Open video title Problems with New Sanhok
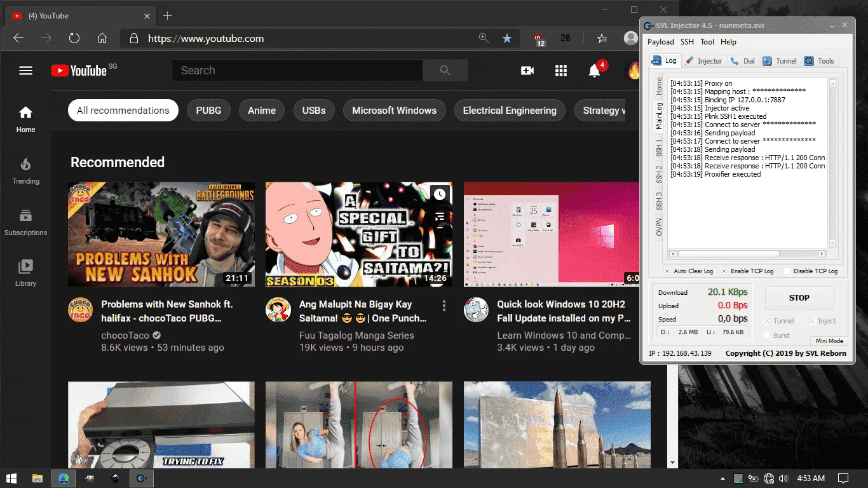This screenshot has height=488, width=868. click(x=167, y=311)
